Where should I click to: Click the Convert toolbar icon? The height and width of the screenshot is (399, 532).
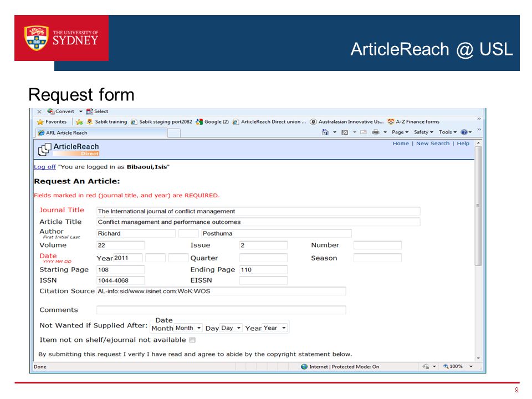pyautogui.click(x=51, y=111)
